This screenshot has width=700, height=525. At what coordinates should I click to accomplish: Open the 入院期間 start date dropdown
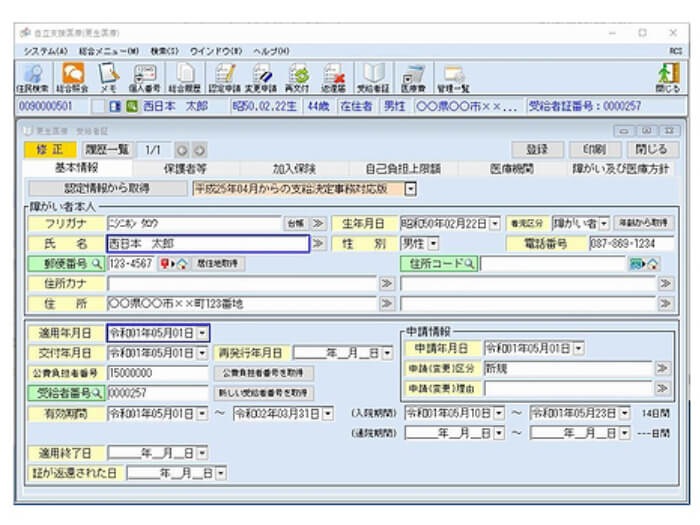coord(499,413)
